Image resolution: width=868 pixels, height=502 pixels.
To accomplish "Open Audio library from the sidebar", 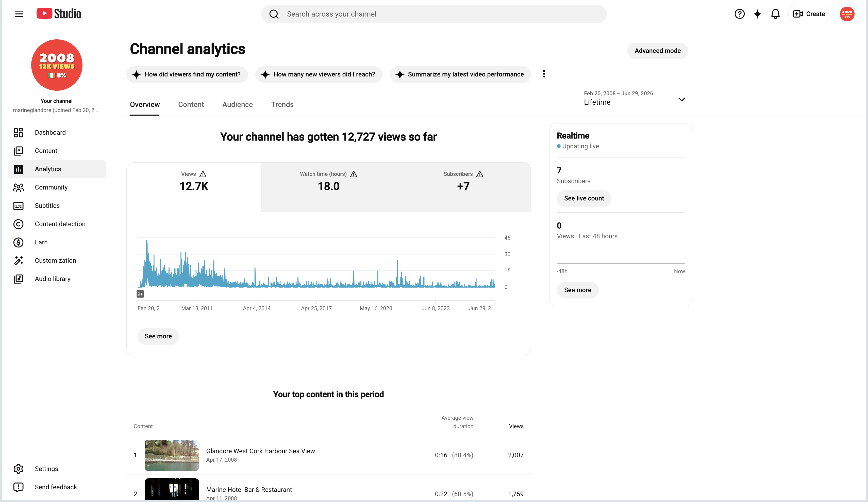I will tap(57, 279).
